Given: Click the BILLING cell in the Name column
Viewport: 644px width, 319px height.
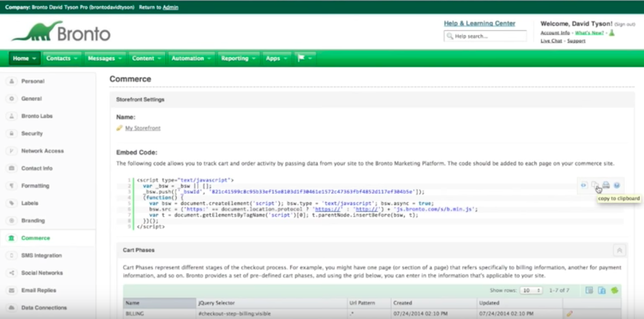Looking at the screenshot, I should coord(160,314).
